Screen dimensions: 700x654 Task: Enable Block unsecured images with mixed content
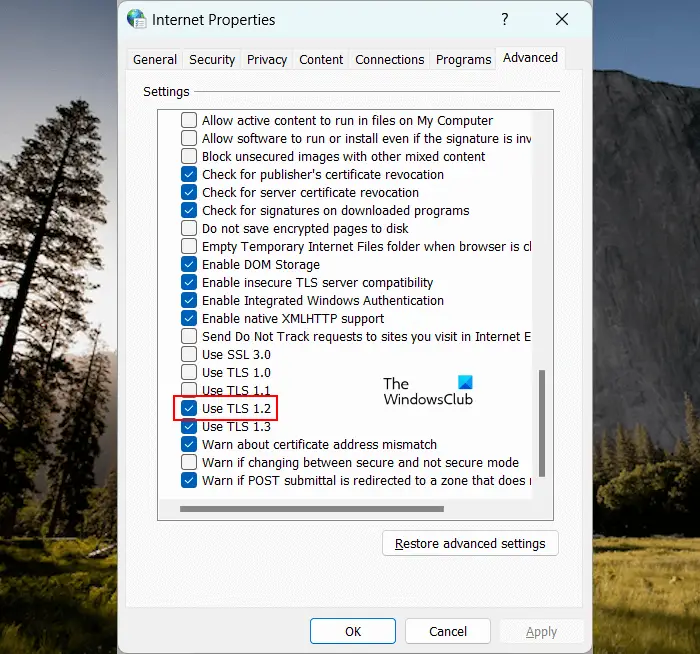(x=189, y=156)
